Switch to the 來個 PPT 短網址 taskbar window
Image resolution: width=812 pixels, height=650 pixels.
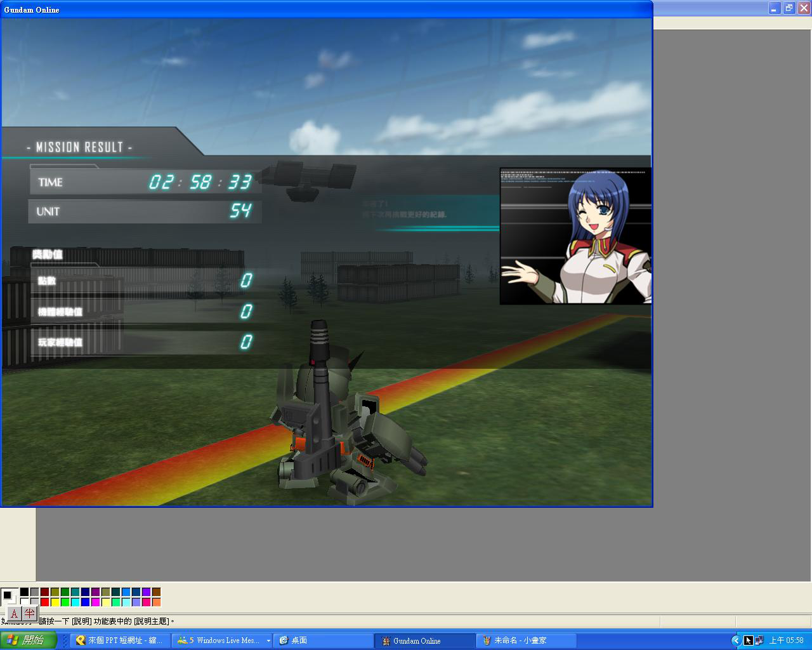(120, 640)
